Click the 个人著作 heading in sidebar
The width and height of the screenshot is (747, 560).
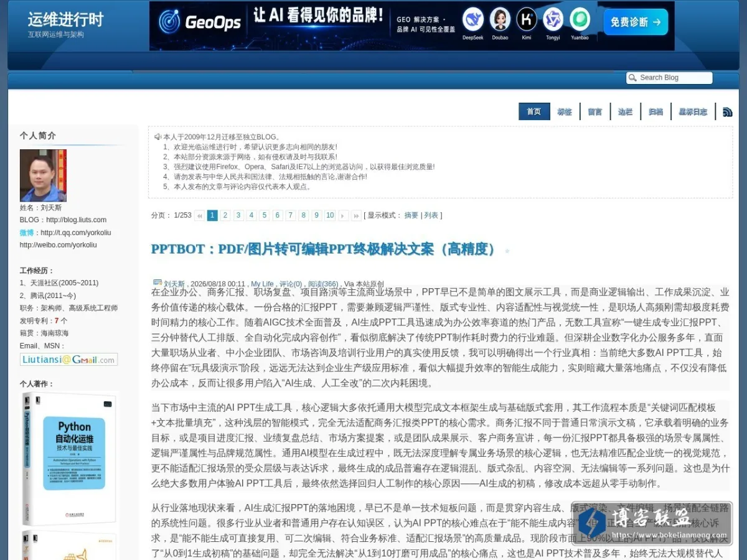click(x=37, y=384)
